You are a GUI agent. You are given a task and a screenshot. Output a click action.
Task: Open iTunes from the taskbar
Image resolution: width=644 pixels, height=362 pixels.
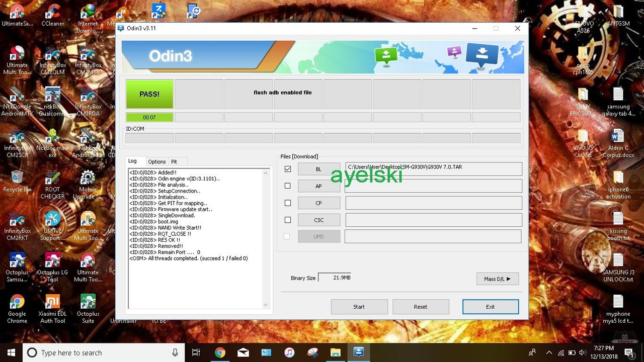[x=289, y=352]
